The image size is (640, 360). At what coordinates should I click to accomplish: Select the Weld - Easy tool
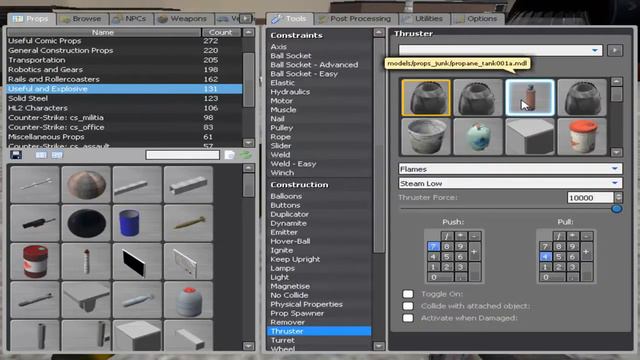(293, 164)
